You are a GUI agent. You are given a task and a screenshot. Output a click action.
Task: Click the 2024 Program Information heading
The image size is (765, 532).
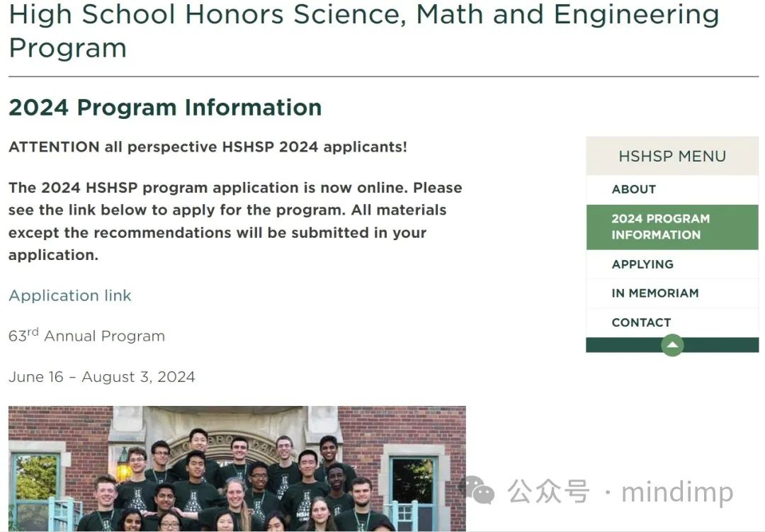165,108
